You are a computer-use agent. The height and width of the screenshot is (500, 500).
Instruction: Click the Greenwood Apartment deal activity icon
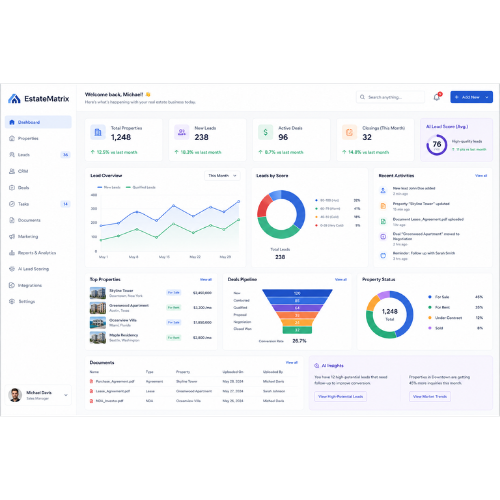pyautogui.click(x=383, y=237)
